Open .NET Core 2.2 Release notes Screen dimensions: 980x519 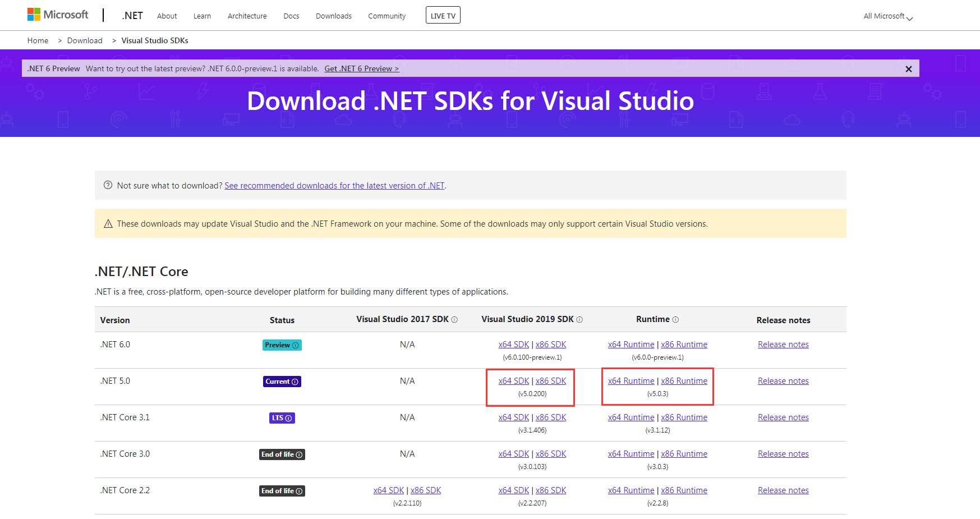point(783,490)
